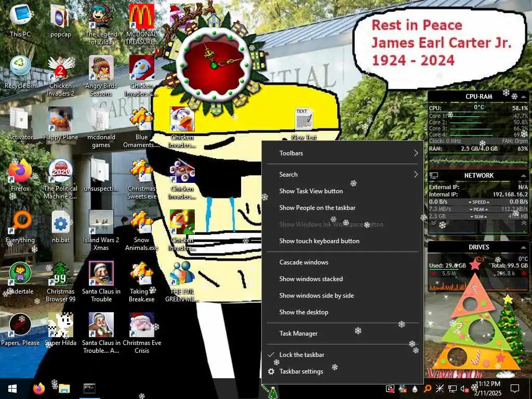Collapse the DRIVES widget section
532x399 pixels.
524,247
